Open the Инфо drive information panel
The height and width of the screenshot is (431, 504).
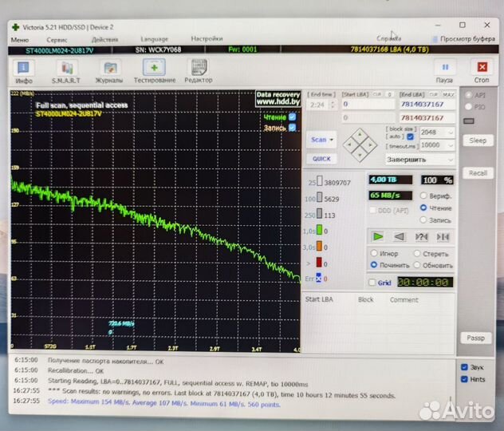tap(24, 71)
